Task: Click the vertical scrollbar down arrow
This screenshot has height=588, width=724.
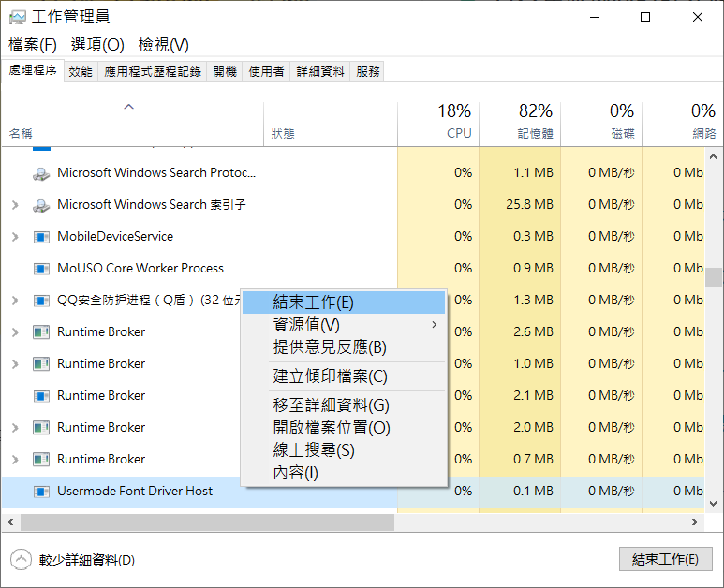Action: [x=714, y=504]
